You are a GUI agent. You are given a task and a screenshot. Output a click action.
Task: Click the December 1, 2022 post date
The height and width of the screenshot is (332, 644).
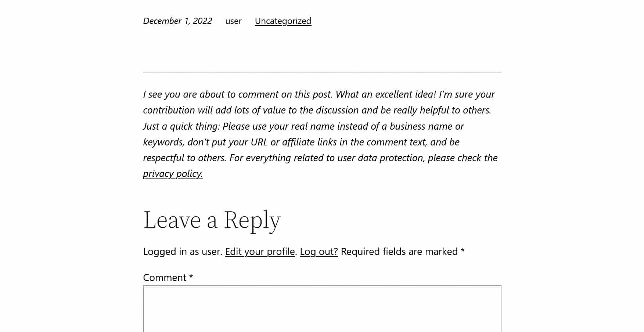click(x=177, y=21)
